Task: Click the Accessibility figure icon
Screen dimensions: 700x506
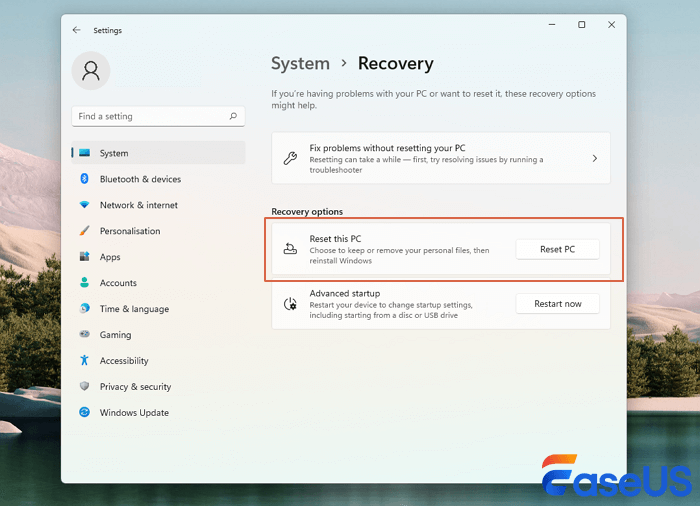Action: (x=85, y=361)
